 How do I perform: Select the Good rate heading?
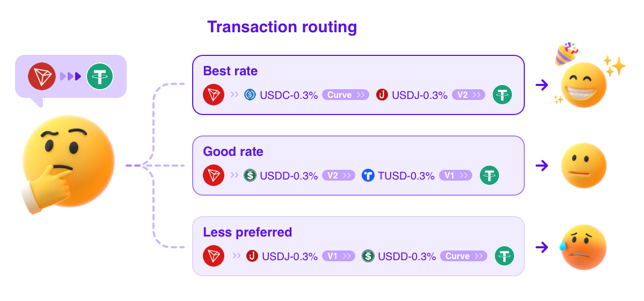[x=233, y=152]
